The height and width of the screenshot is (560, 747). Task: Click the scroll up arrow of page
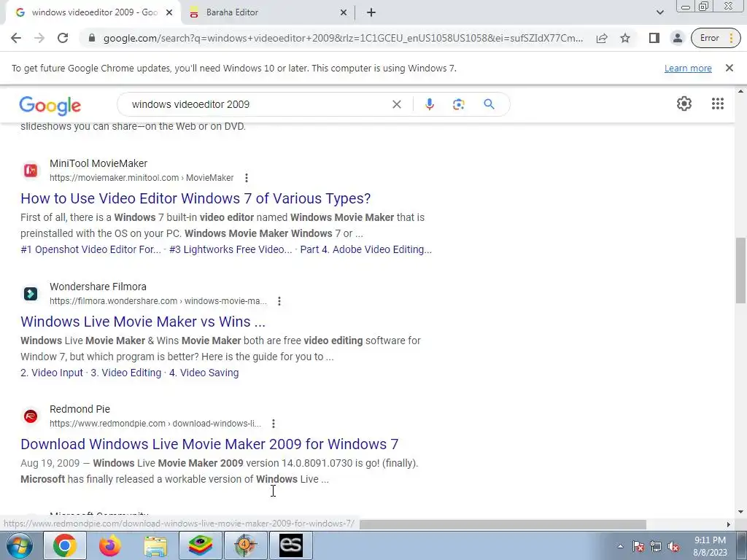tap(740, 91)
